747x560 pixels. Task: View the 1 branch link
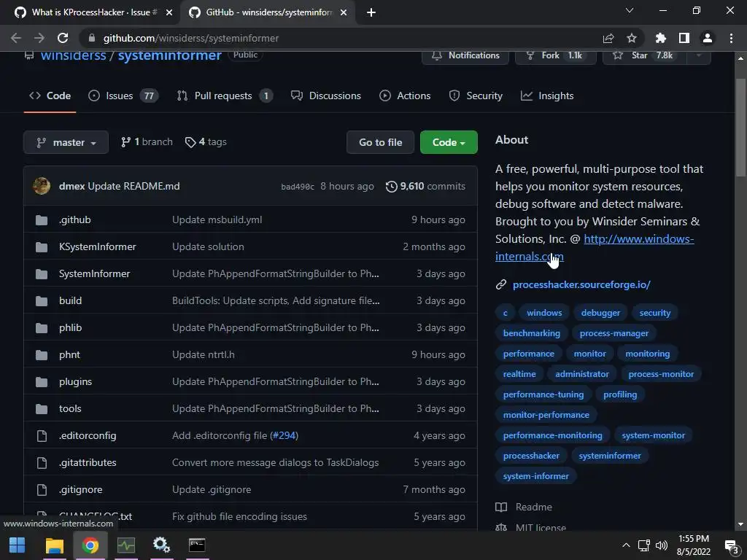(147, 142)
